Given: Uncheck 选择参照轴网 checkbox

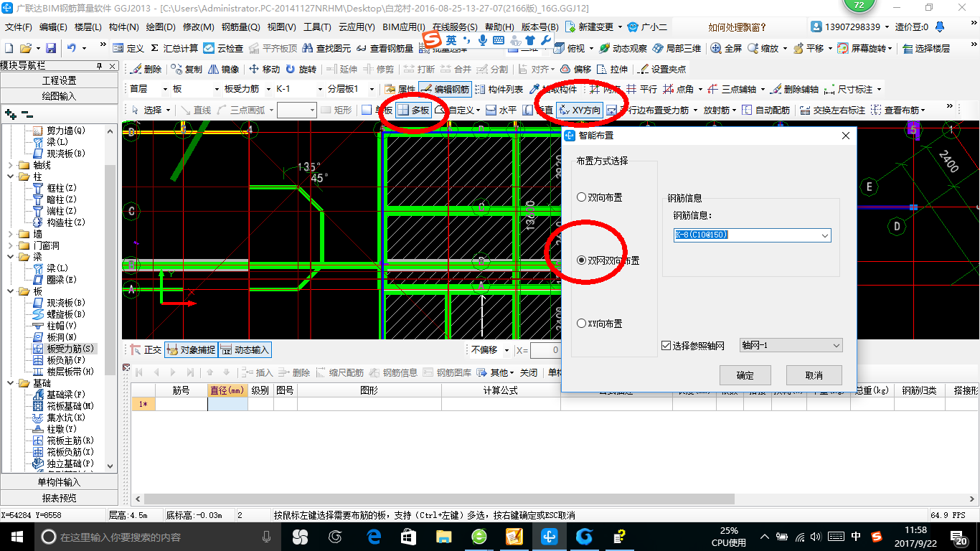Looking at the screenshot, I should pyautogui.click(x=666, y=346).
